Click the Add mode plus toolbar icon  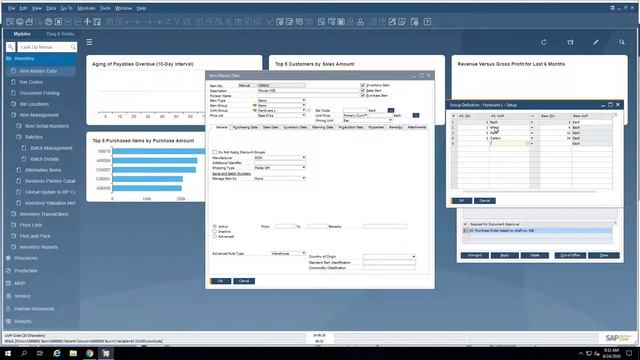click(x=87, y=22)
